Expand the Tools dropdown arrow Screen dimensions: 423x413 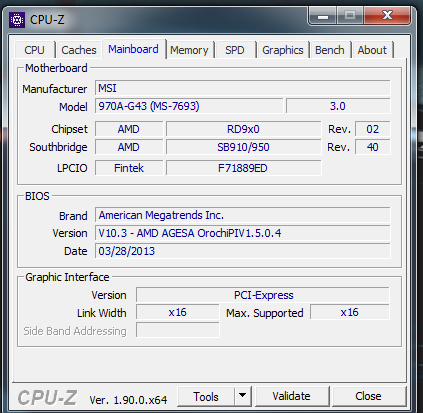[243, 397]
